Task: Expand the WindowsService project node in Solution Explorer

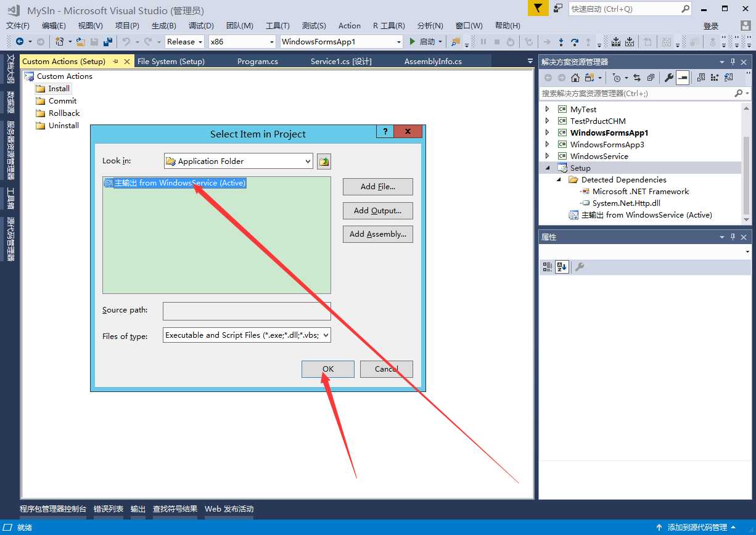Action: tap(547, 157)
